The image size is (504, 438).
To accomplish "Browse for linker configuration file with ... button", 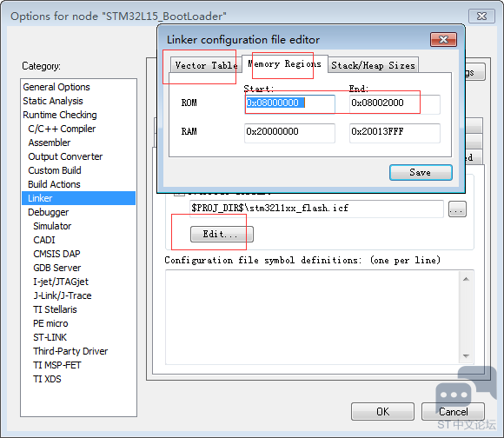I will coord(457,209).
